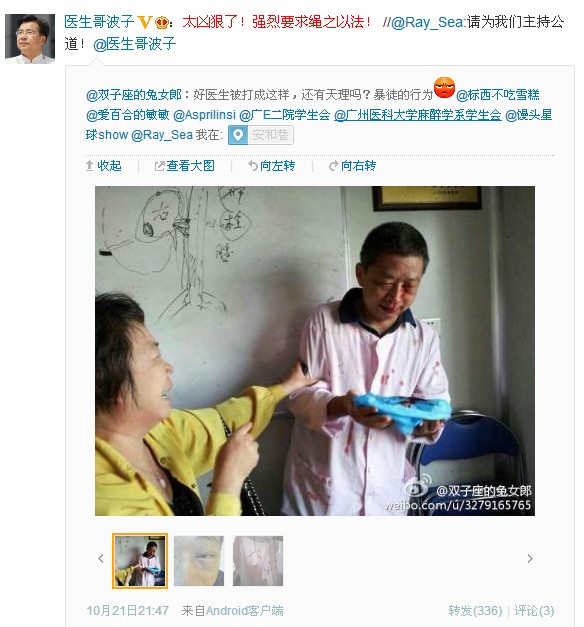Open the 医生哥波子 username link

pyautogui.click(x=99, y=22)
